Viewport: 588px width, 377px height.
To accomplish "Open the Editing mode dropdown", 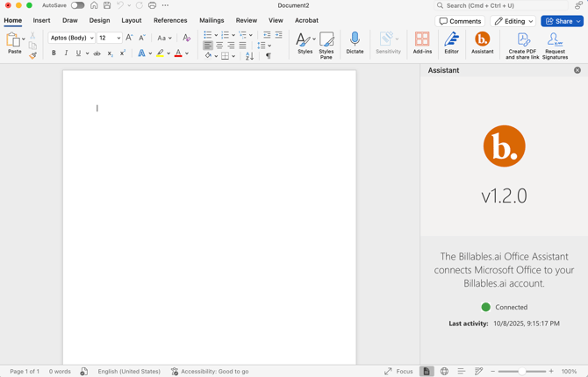I will coord(513,21).
